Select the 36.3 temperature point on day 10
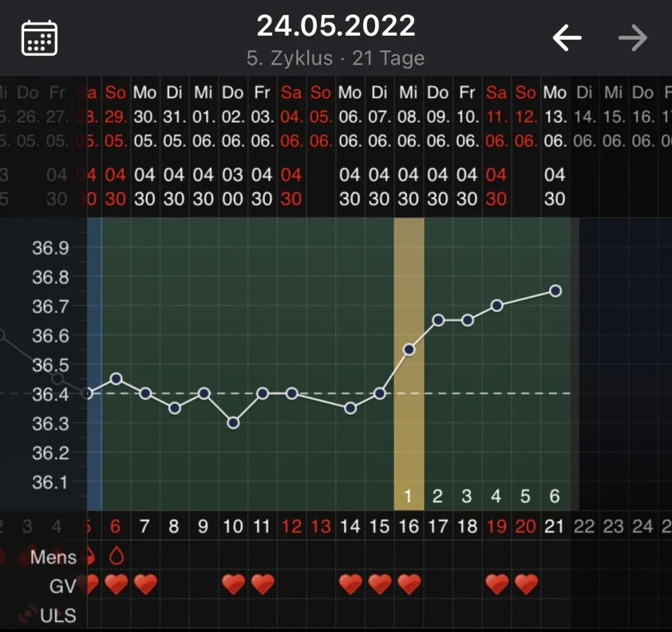 click(x=233, y=423)
